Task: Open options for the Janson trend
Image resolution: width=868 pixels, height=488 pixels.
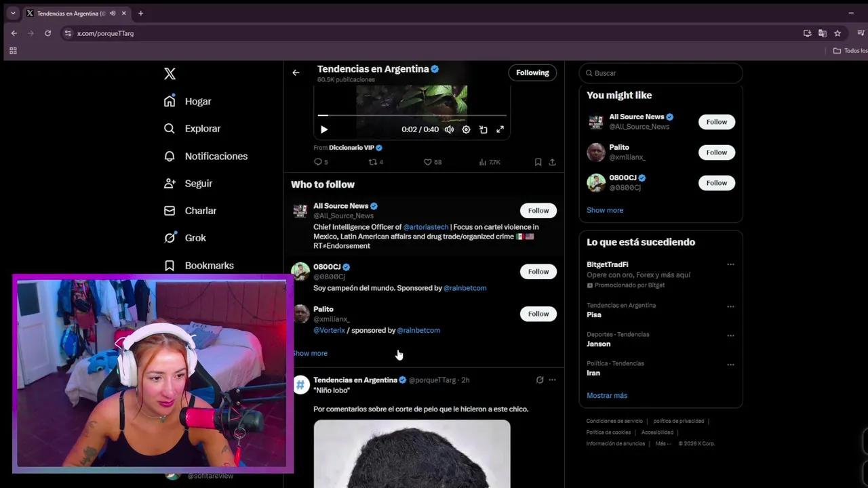Action: [x=730, y=335]
